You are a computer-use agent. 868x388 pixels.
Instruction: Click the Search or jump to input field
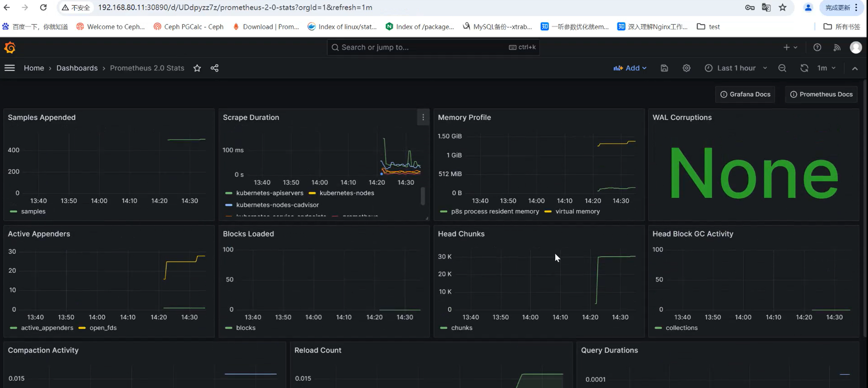434,47
